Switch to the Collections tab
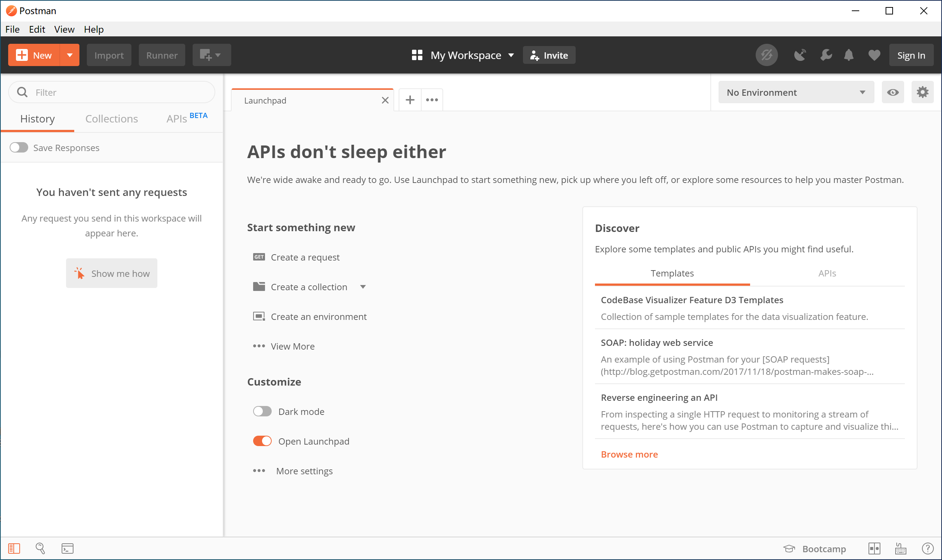942x560 pixels. (x=111, y=119)
